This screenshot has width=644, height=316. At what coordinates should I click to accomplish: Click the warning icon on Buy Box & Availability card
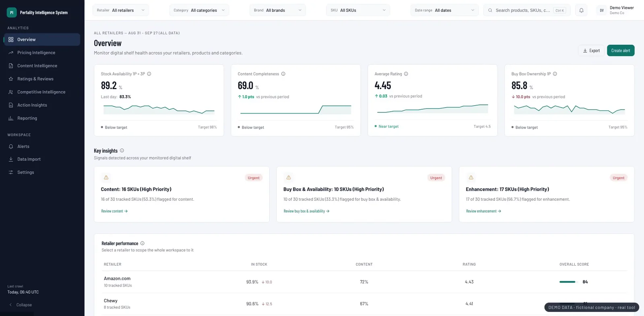tap(289, 177)
